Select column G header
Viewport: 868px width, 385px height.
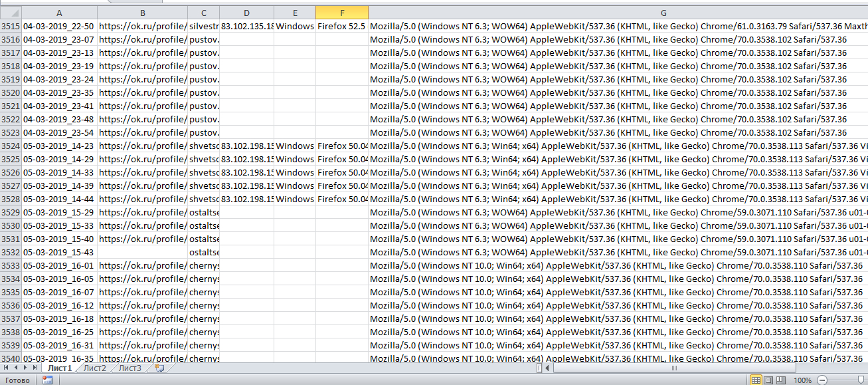(618, 13)
